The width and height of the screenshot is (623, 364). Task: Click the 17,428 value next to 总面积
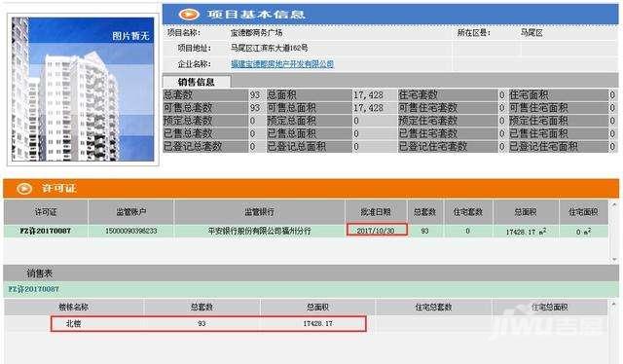click(368, 95)
